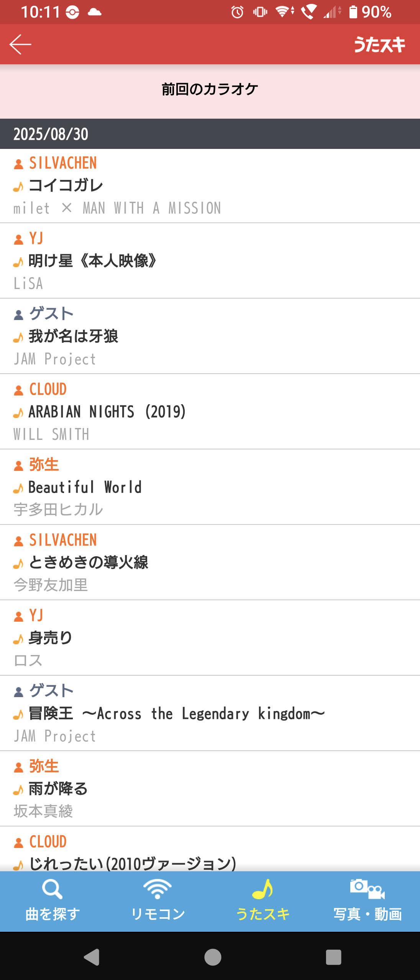Screen dimensions: 420x980
Task: Select the Beautiful World song entry
Action: (x=210, y=487)
